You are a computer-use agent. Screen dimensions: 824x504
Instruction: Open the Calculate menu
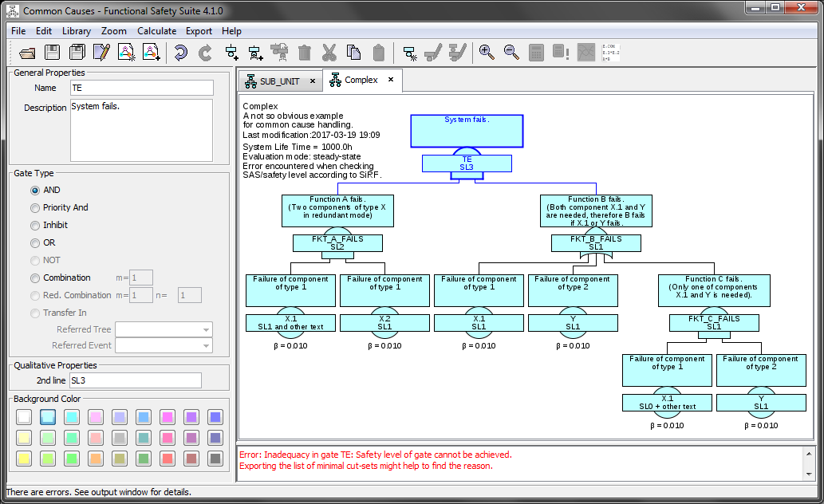coord(156,31)
